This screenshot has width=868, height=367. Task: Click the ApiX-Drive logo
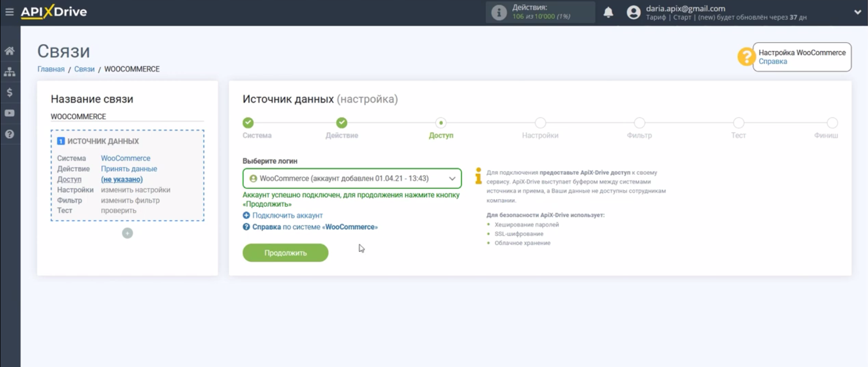coord(54,12)
